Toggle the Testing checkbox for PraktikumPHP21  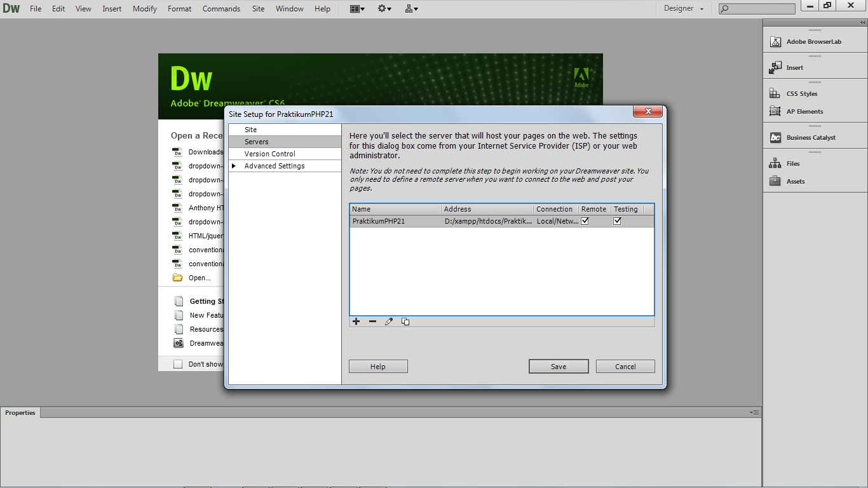tap(617, 221)
